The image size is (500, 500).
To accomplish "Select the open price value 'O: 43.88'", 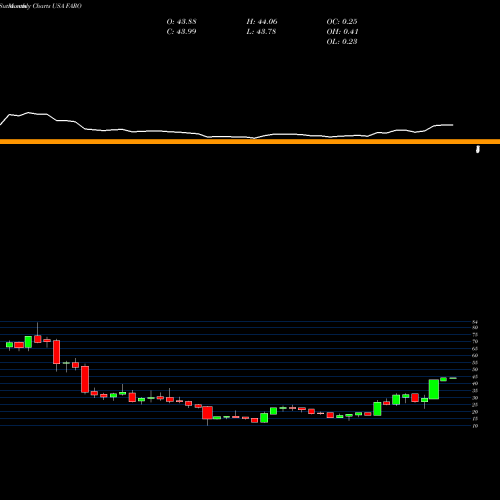I will click(x=181, y=22).
